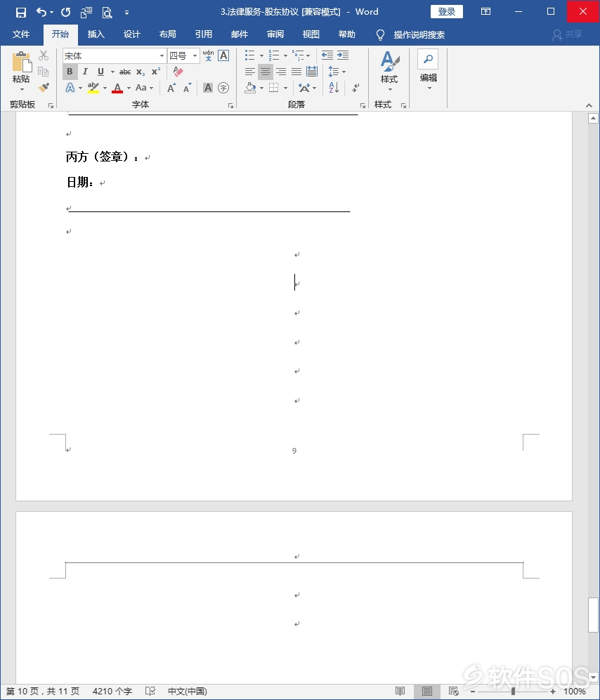Decrease paragraph indent
The height and width of the screenshot is (700, 600).
[x=327, y=55]
